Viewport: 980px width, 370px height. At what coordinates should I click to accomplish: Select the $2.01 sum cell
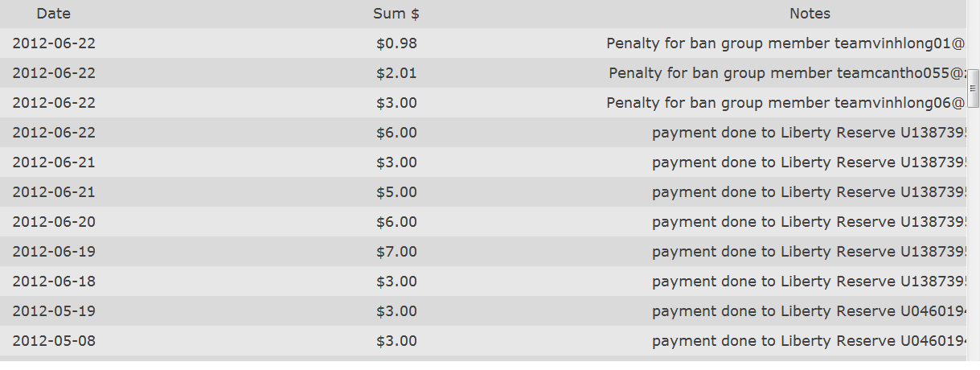pyautogui.click(x=396, y=73)
